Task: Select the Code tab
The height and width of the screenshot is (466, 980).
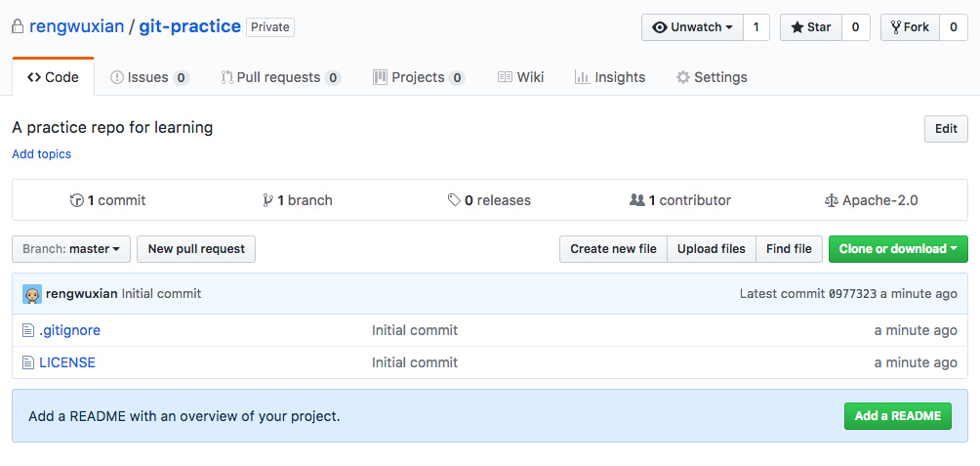Action: pyautogui.click(x=53, y=77)
